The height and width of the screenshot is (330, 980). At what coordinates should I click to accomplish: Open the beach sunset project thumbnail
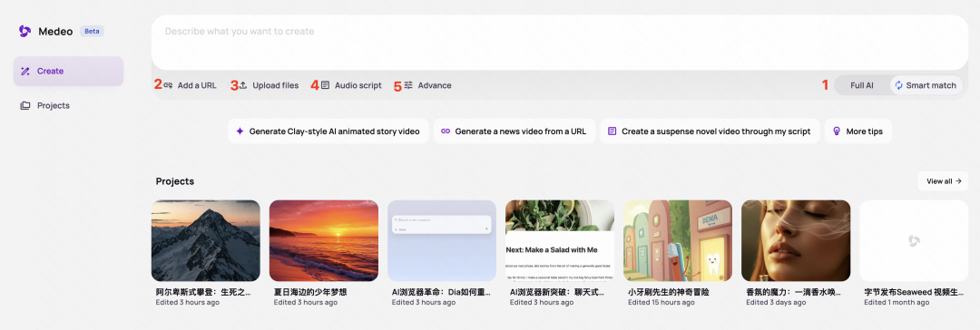[324, 240]
